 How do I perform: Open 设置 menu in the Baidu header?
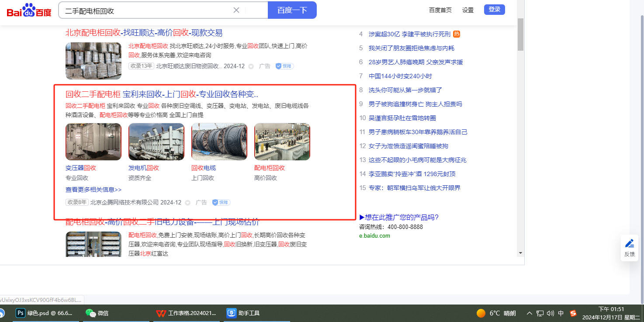tap(468, 10)
